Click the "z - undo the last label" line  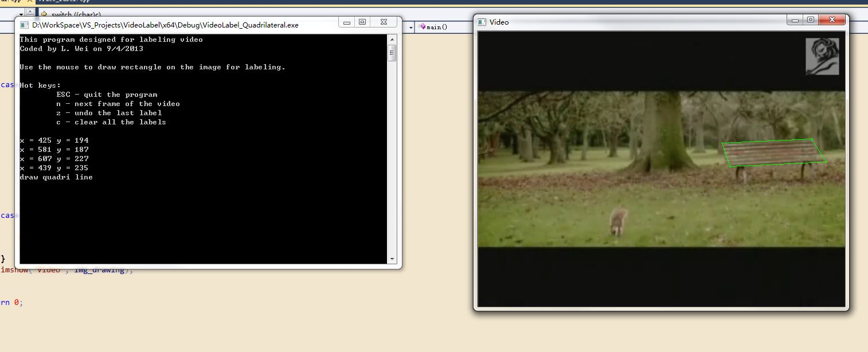pyautogui.click(x=109, y=113)
